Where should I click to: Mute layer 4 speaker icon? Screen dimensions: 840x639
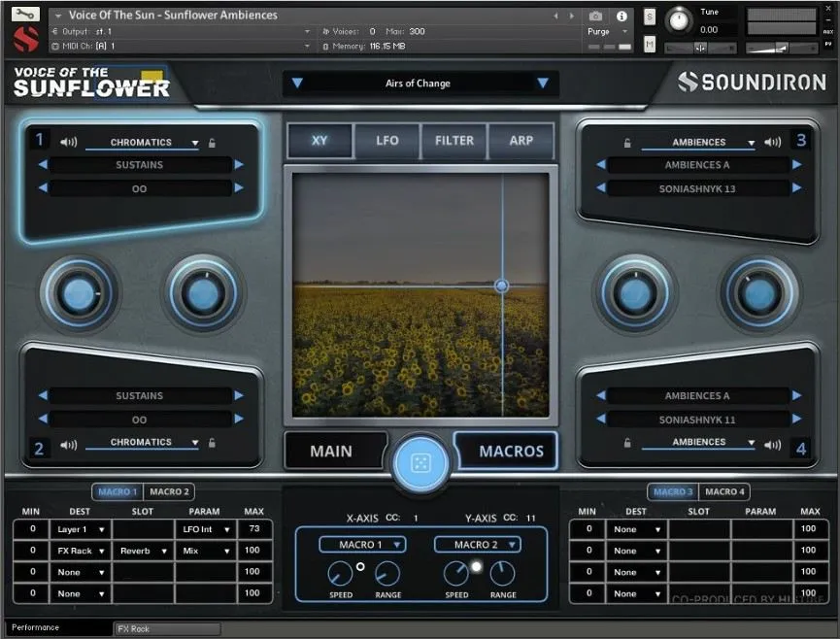(772, 445)
